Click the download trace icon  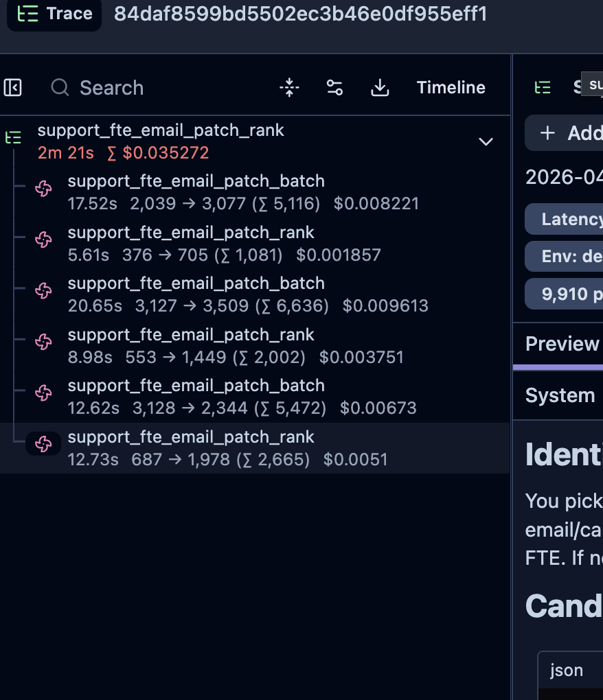coord(380,88)
